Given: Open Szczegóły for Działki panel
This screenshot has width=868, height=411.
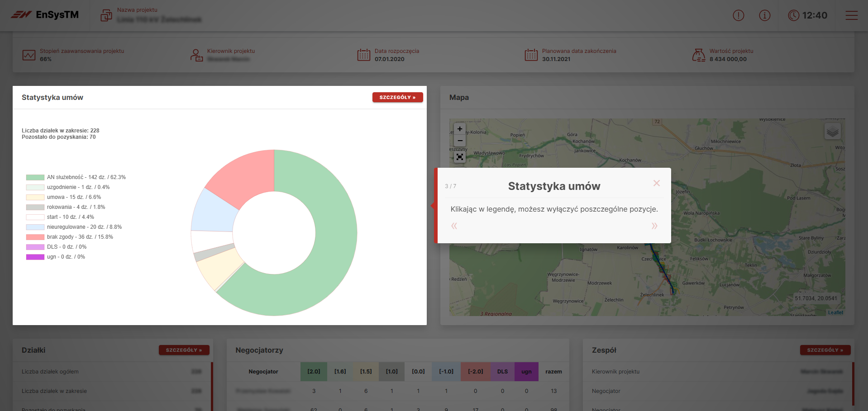Looking at the screenshot, I should click(184, 350).
